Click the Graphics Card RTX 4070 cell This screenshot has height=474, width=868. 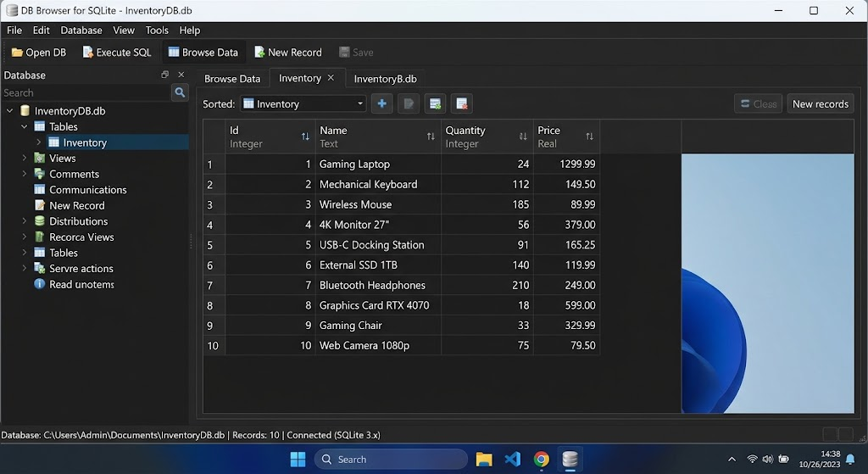378,305
